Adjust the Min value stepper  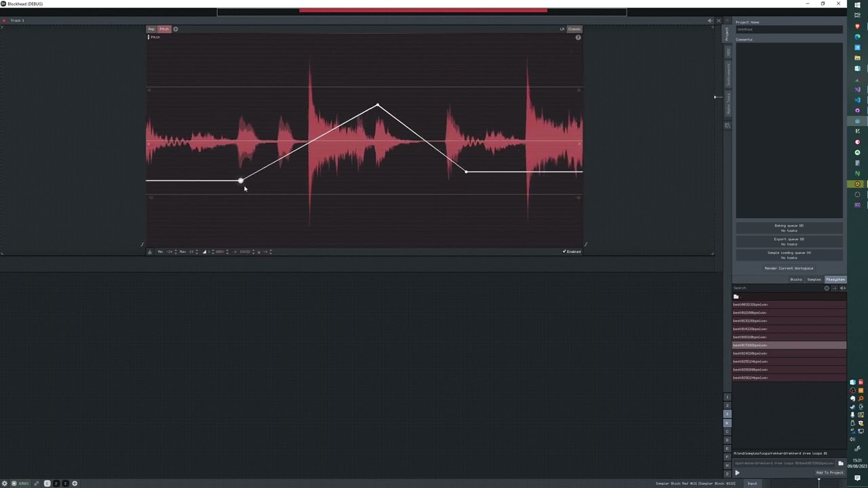(x=176, y=251)
